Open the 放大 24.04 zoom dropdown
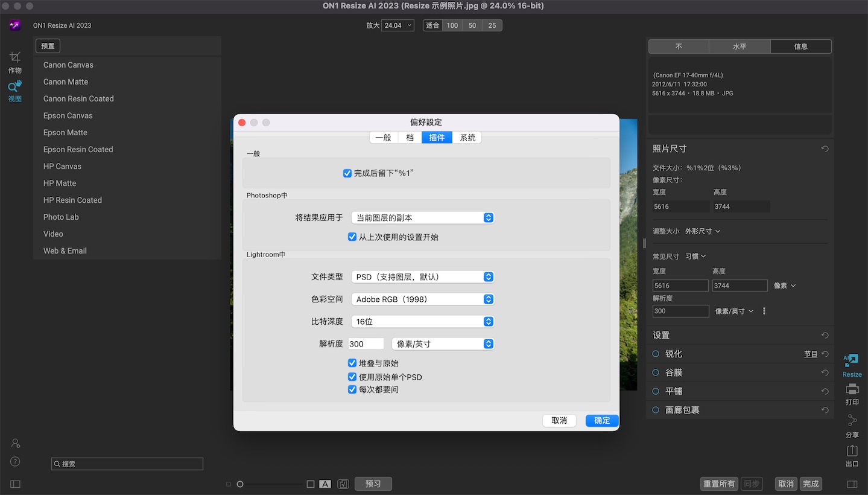This screenshot has width=868, height=495. [398, 25]
